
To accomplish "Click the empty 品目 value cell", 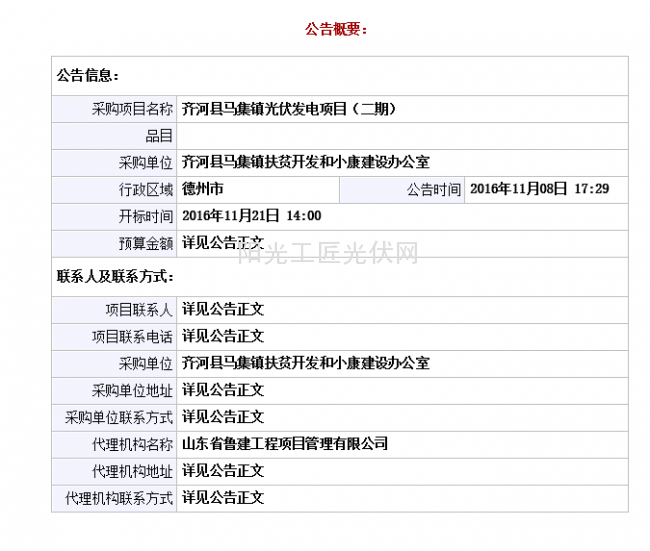I will (x=402, y=136).
